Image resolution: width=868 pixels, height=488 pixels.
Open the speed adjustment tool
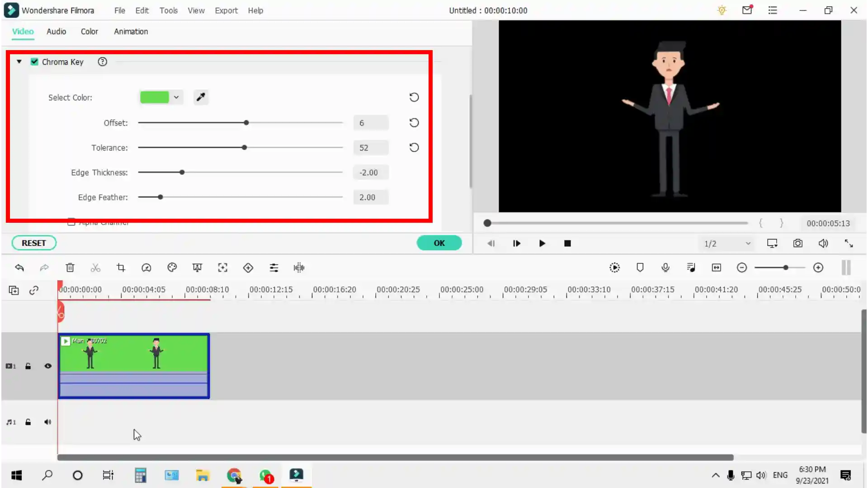[x=146, y=267]
